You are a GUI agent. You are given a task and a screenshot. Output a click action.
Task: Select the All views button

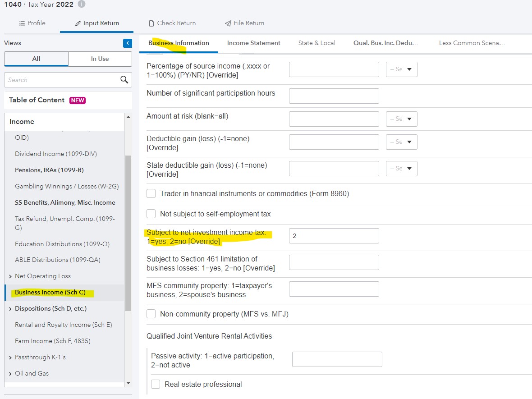pyautogui.click(x=36, y=59)
